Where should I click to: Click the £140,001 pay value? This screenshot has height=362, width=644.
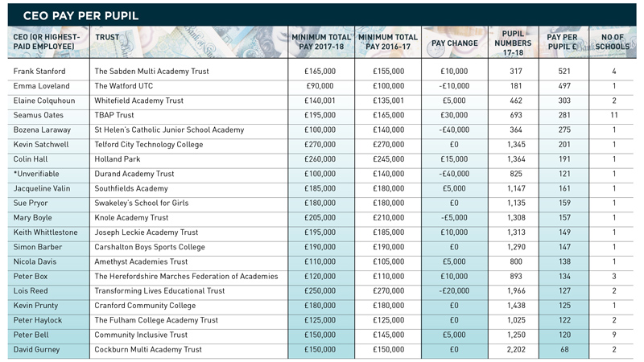[x=320, y=101]
